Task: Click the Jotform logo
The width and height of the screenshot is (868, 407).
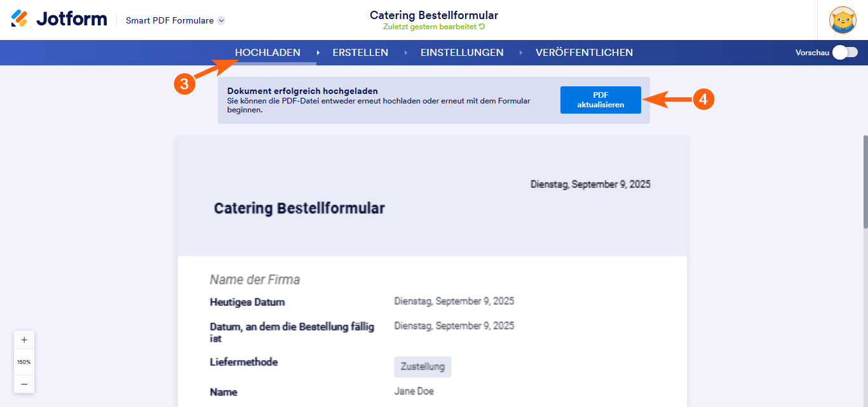Action: (x=59, y=19)
